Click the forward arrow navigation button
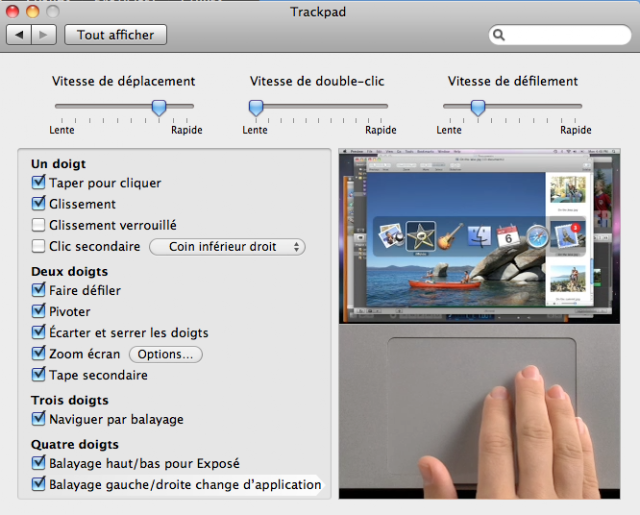Screen dimensions: 640x515 (x=44, y=35)
